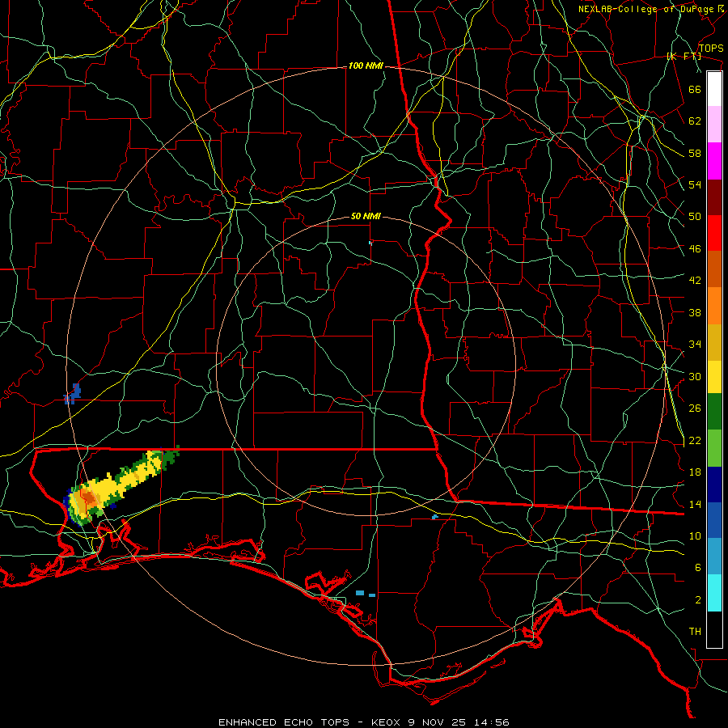Click the '50' legend value
728x728 pixels.
coord(695,217)
